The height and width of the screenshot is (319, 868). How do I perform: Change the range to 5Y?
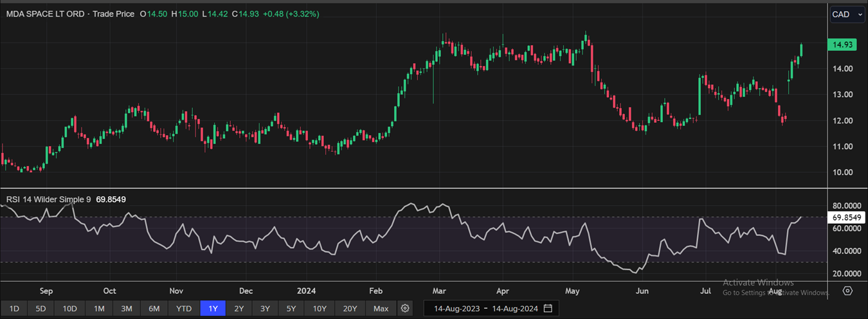coord(291,309)
